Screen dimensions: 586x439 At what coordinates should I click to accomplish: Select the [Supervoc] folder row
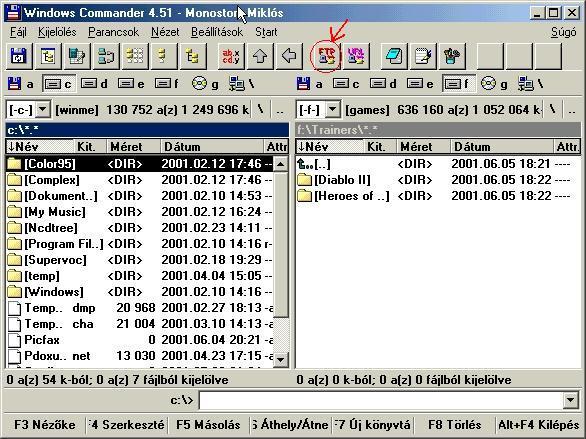[x=140, y=260]
